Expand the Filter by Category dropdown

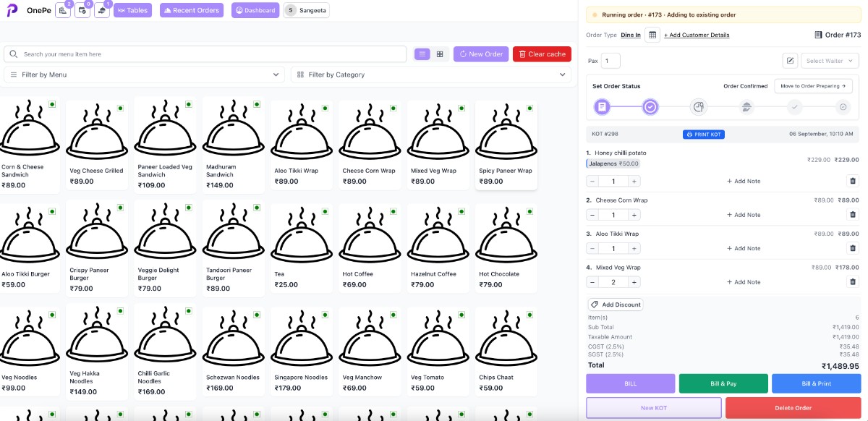pyautogui.click(x=432, y=75)
